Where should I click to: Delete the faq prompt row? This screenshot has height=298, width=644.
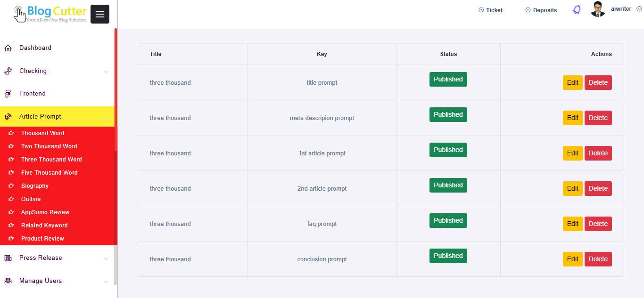click(598, 224)
